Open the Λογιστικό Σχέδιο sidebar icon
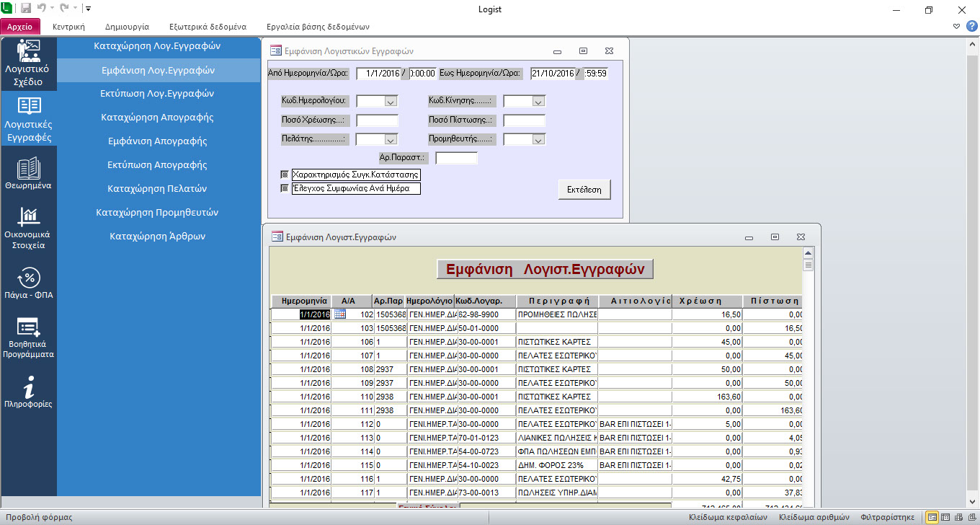980x525 pixels. coord(29,52)
